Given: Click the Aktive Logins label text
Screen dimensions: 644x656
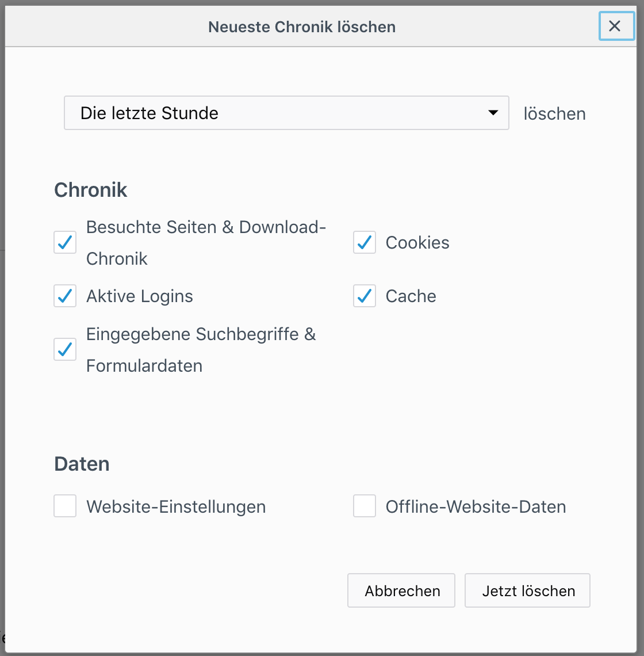Looking at the screenshot, I should 140,296.
